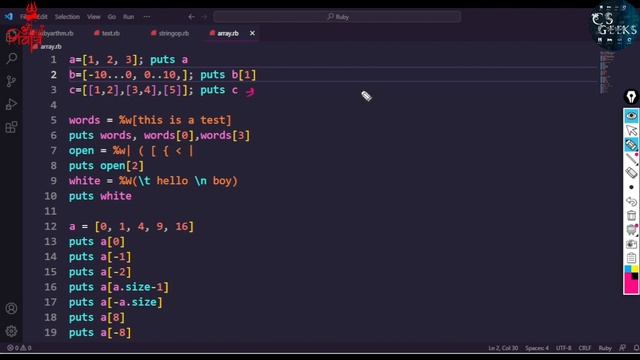This screenshot has width=640, height=360.
Task: Open the Run and Debug view
Action: tap(11, 104)
